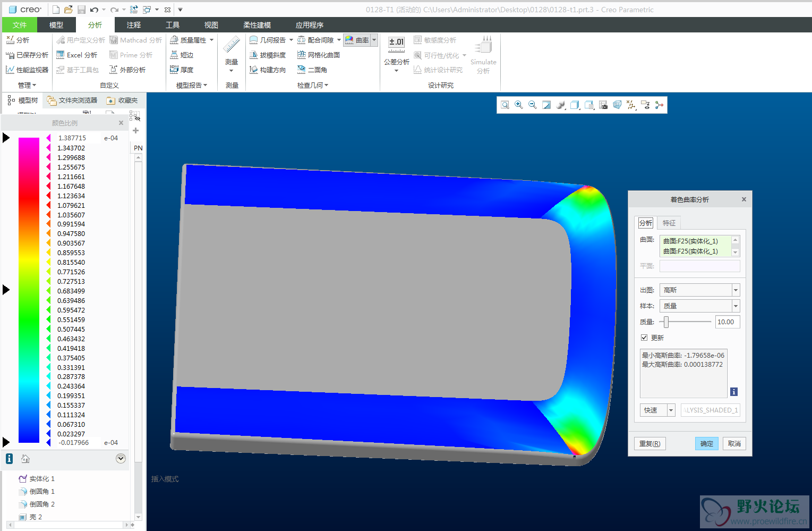
Task: Switch to the 视图 ribbon tab
Action: [x=211, y=25]
